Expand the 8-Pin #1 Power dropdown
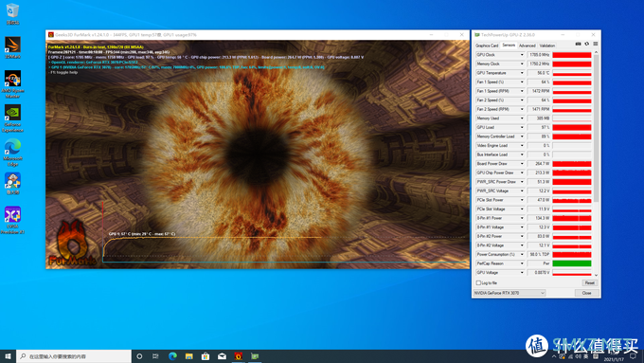This screenshot has height=363, width=644. (x=522, y=218)
